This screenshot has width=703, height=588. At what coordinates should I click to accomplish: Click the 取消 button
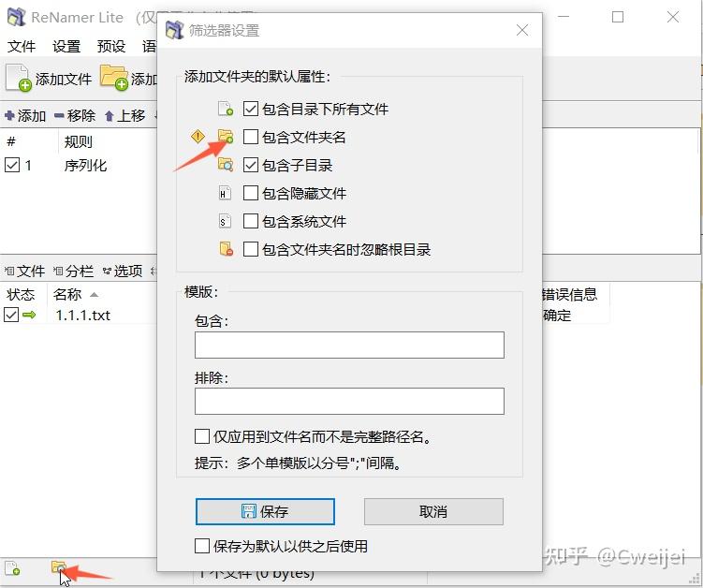(x=433, y=511)
